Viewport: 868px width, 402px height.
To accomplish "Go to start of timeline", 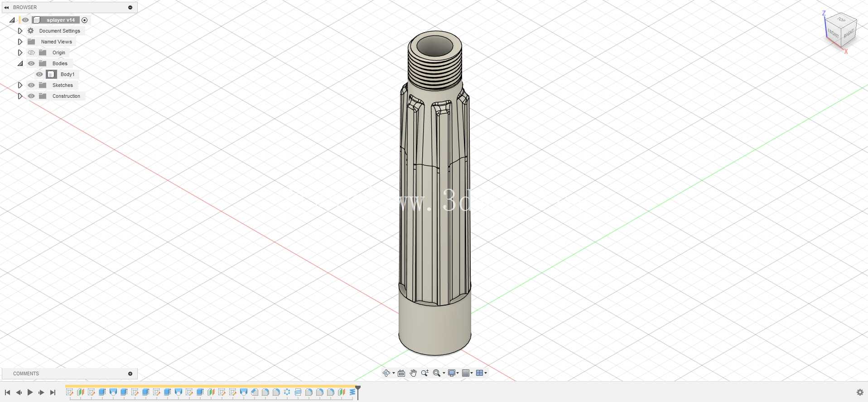I will click(7, 392).
